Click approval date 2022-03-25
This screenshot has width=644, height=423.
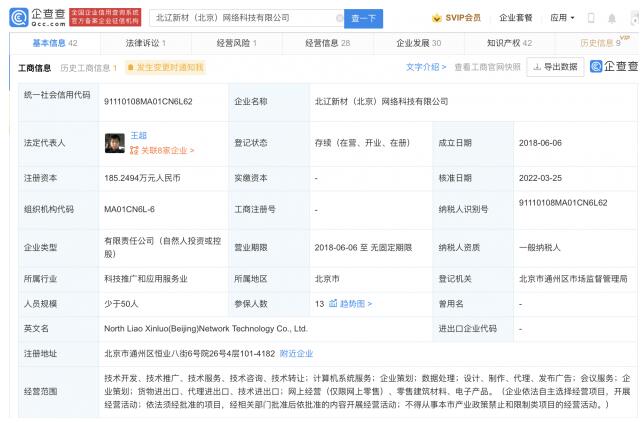(x=540, y=178)
